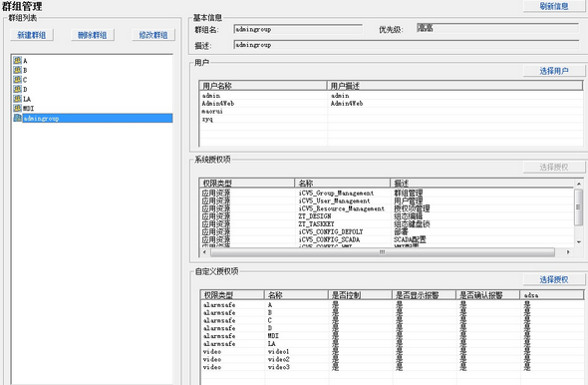Image resolution: width=588 pixels, height=385 pixels.
Task: Select user Admin4Web in the user table
Action: 391,103
